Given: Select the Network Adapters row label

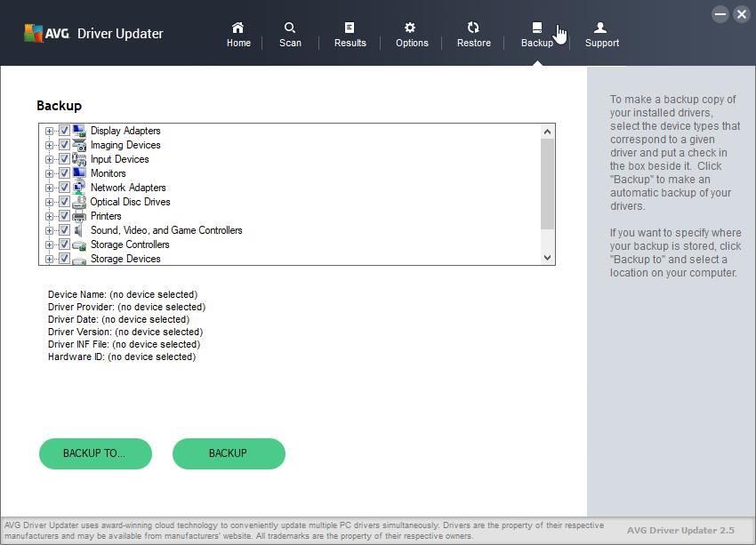Looking at the screenshot, I should click(x=128, y=188).
